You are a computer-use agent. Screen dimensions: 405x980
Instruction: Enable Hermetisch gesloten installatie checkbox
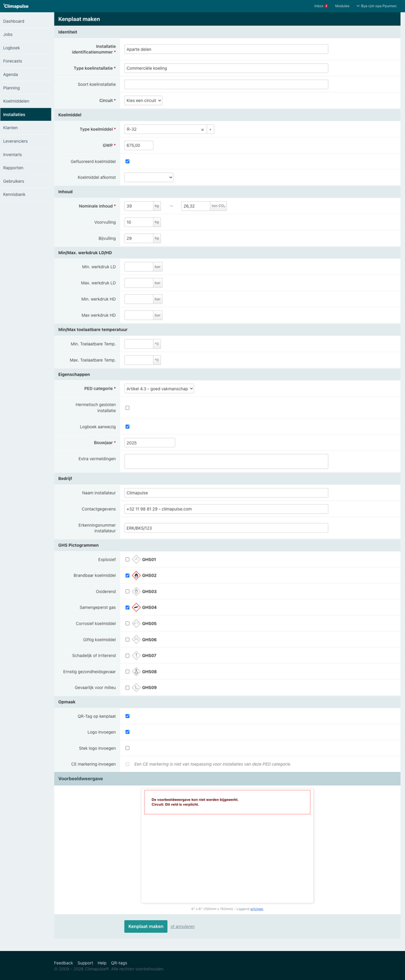point(128,408)
